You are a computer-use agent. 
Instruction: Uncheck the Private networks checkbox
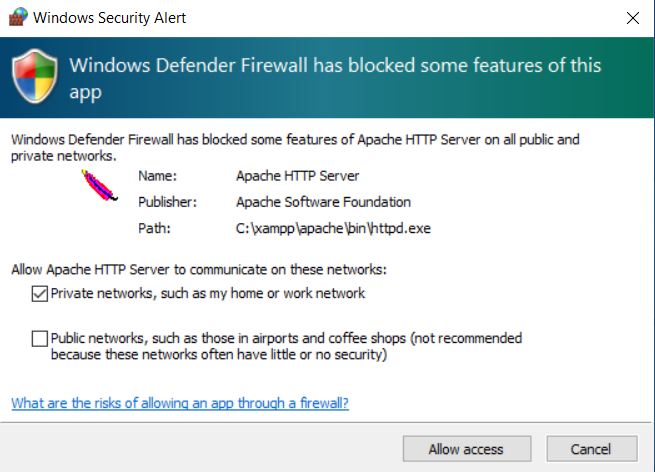[x=40, y=294]
